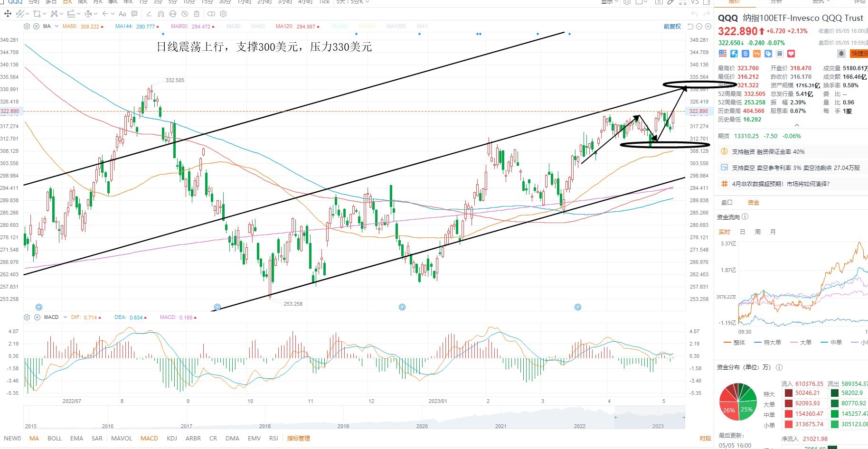Image resolution: width=868 pixels, height=449 pixels.
Task: Select the pattern/wave drawing tool
Action: click(x=54, y=14)
